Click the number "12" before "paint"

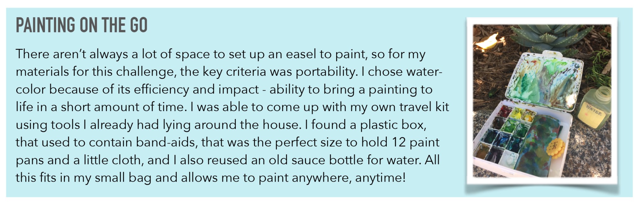(x=398, y=143)
